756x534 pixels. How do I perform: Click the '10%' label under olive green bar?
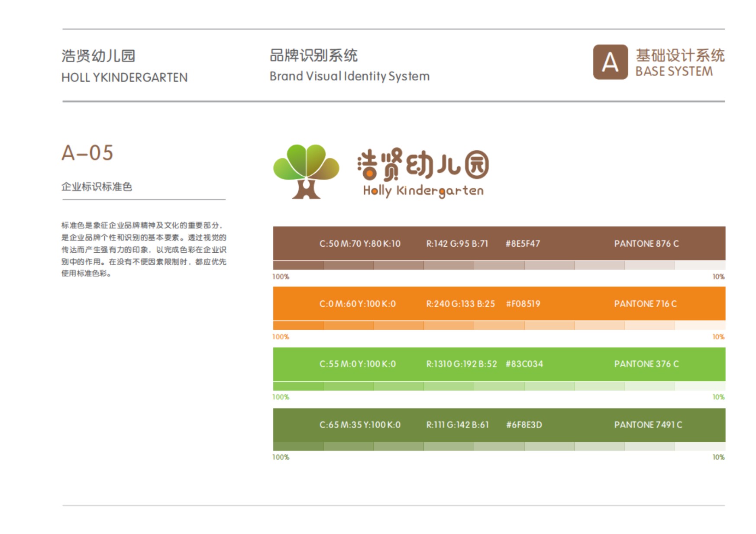point(719,457)
